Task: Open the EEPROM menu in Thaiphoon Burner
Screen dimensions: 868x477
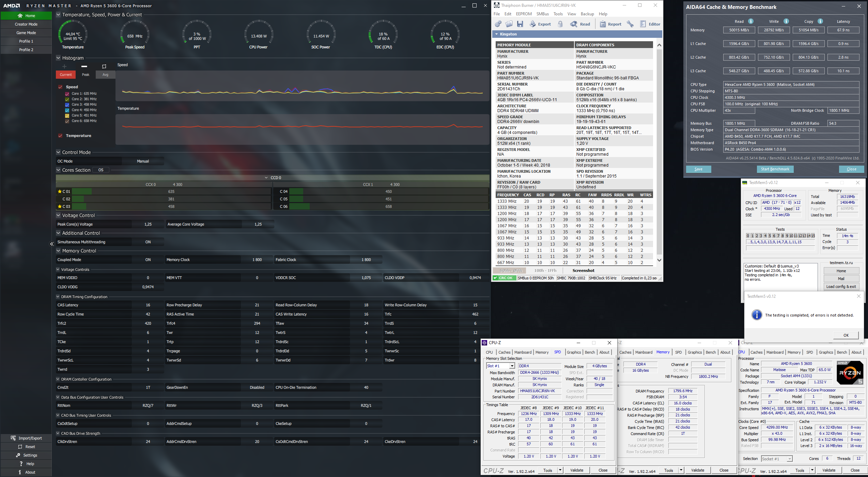Action: click(524, 14)
